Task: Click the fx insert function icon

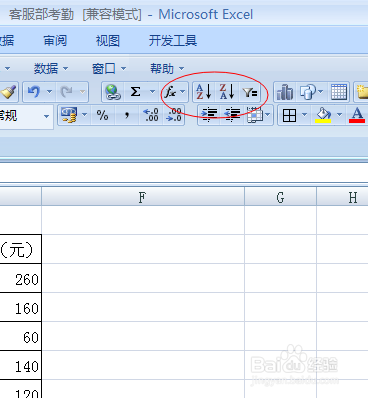Action: [x=170, y=92]
